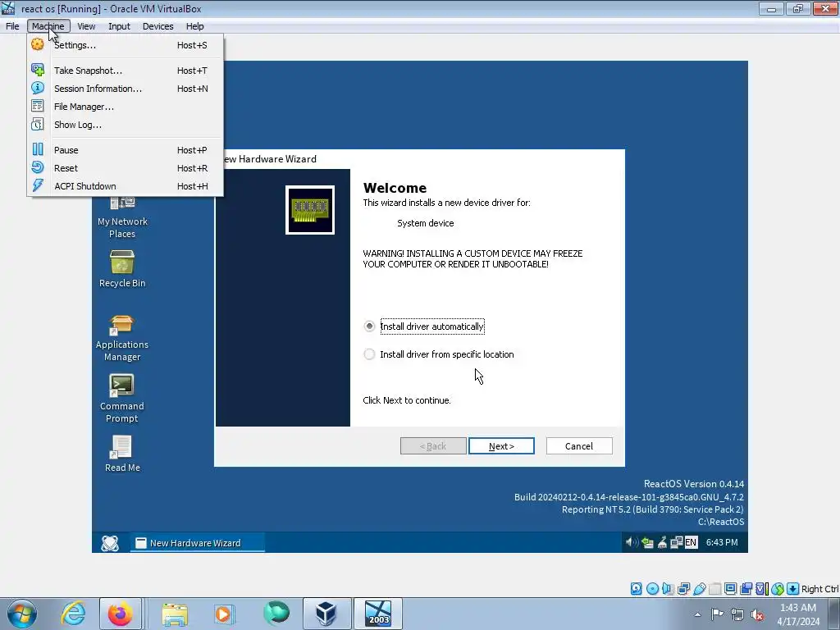Viewport: 840px width, 630px height.
Task: Open the Windows Start orb
Action: pyautogui.click(x=22, y=614)
